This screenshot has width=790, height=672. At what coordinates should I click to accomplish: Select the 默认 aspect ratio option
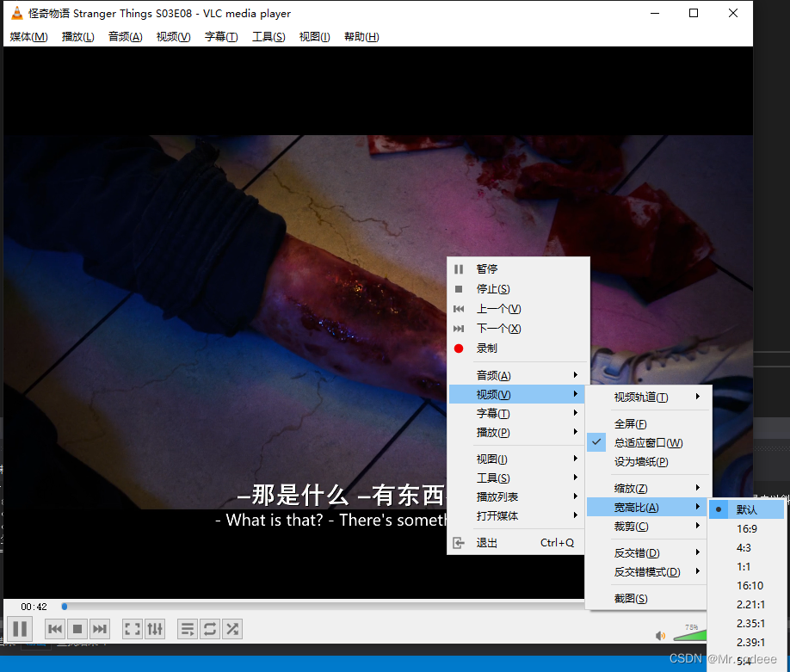pos(747,509)
